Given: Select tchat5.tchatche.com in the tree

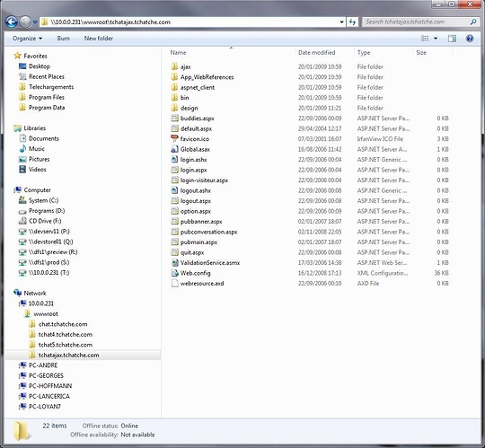Looking at the screenshot, I should coord(66,345).
